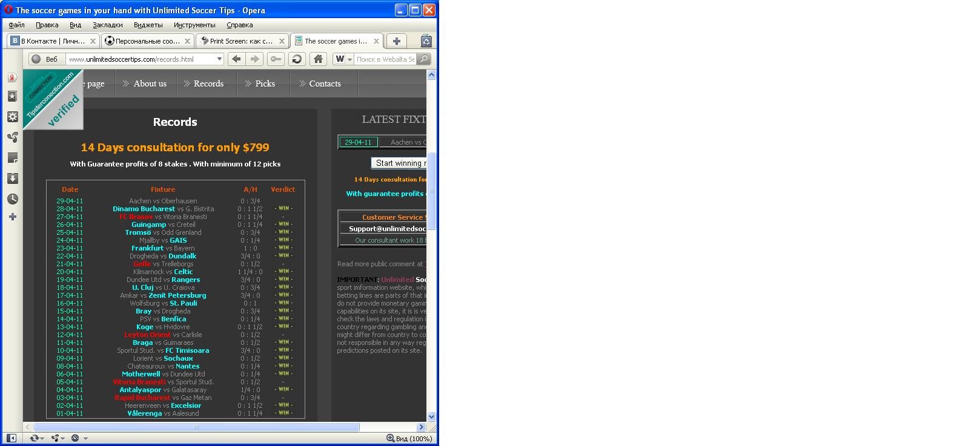980x446 pixels.
Task: Open the widgets gear panel in sidebar
Action: point(12,117)
